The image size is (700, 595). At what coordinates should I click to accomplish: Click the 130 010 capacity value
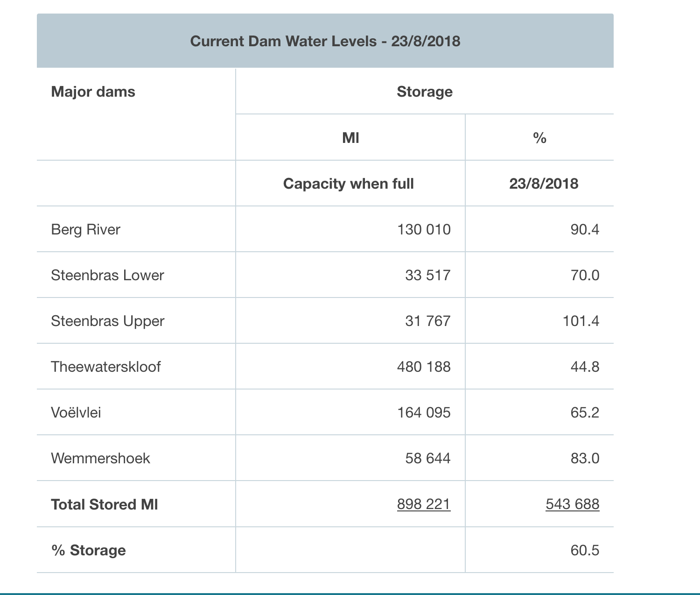click(424, 229)
